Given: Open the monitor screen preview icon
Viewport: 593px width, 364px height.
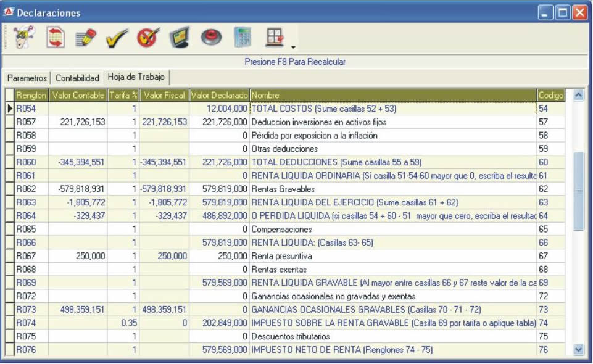Looking at the screenshot, I should point(180,37).
